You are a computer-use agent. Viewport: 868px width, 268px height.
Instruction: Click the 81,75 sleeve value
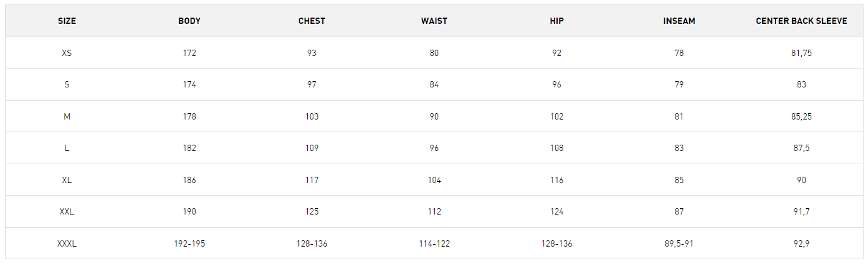pos(801,53)
